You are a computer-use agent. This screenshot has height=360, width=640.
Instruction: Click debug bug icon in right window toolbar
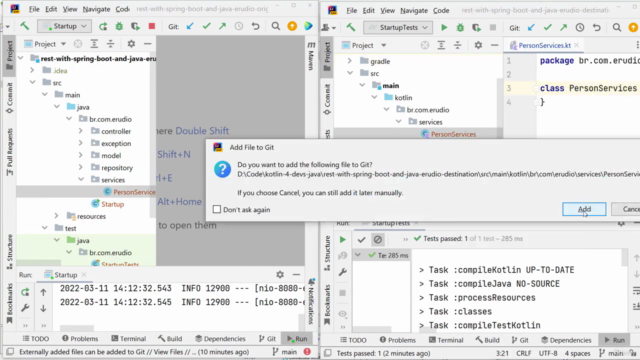click(460, 27)
